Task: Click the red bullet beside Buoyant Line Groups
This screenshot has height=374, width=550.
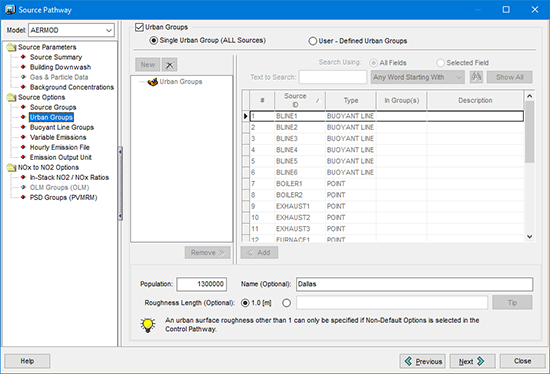Action: click(23, 127)
